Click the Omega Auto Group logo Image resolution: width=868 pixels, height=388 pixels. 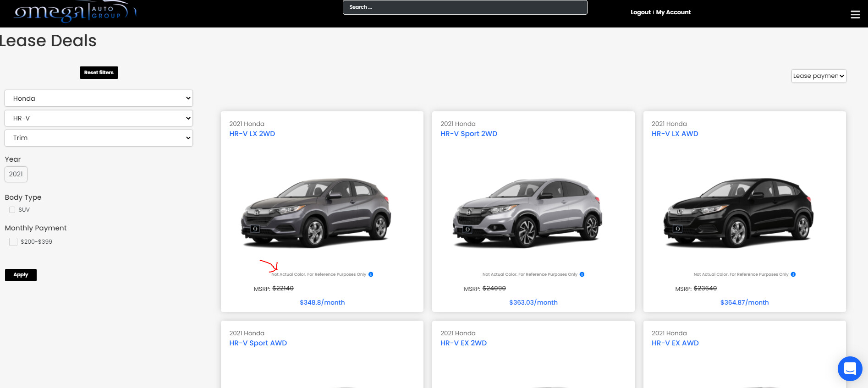(x=75, y=12)
